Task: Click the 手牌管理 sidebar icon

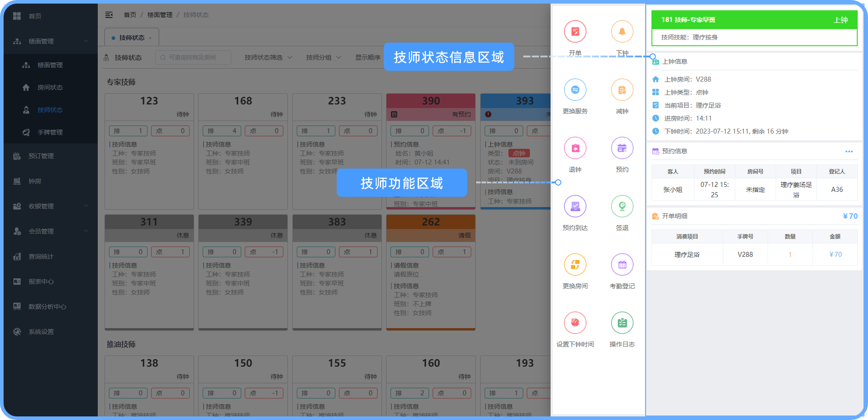Action: (x=26, y=132)
